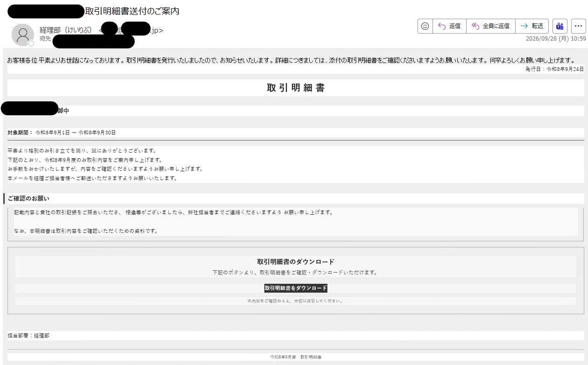Click the 宛先 recipient label
This screenshot has width=588, height=365.
45,39
